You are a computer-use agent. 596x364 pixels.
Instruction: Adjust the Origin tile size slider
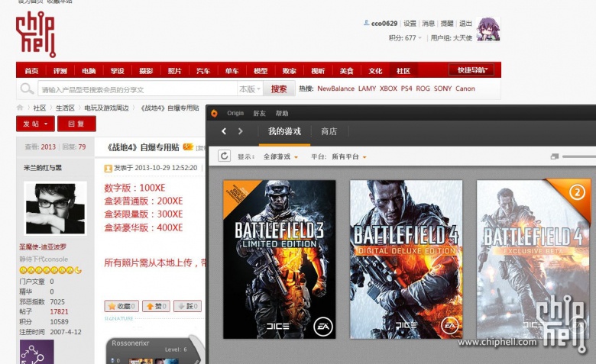point(579,156)
